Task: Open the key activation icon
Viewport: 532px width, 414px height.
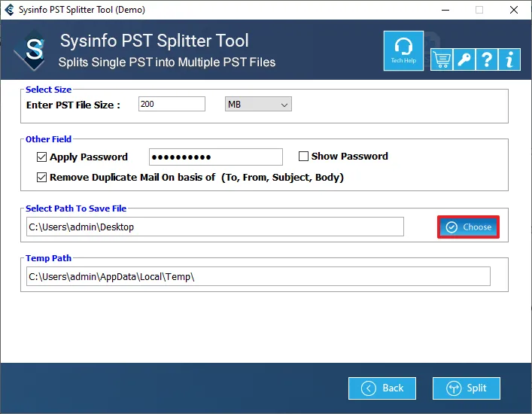Action: [464, 59]
